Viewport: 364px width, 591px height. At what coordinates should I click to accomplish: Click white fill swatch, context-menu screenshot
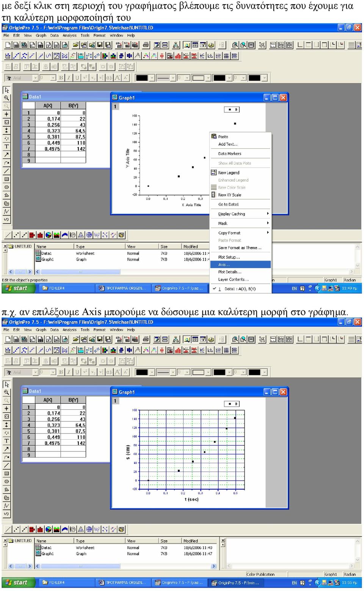198,78
